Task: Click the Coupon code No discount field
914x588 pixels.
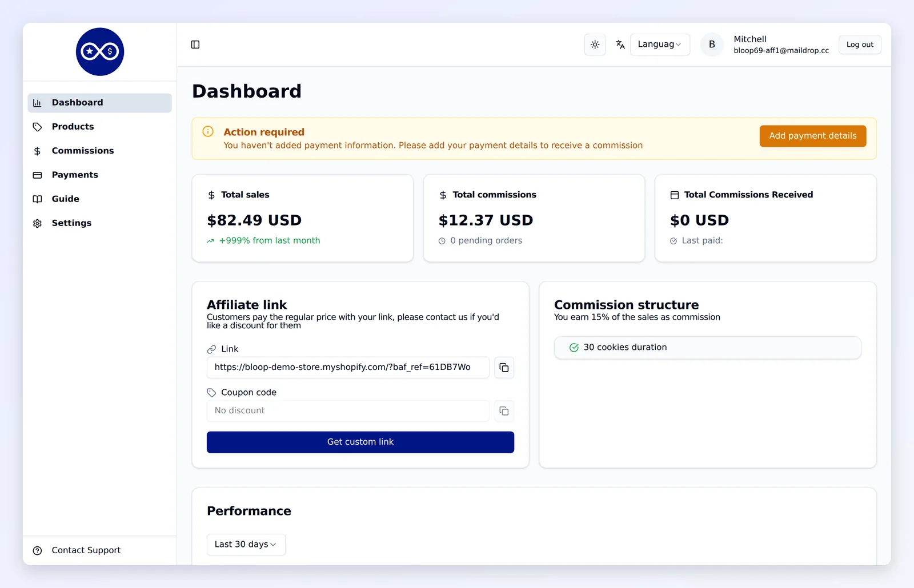Action: click(x=348, y=411)
